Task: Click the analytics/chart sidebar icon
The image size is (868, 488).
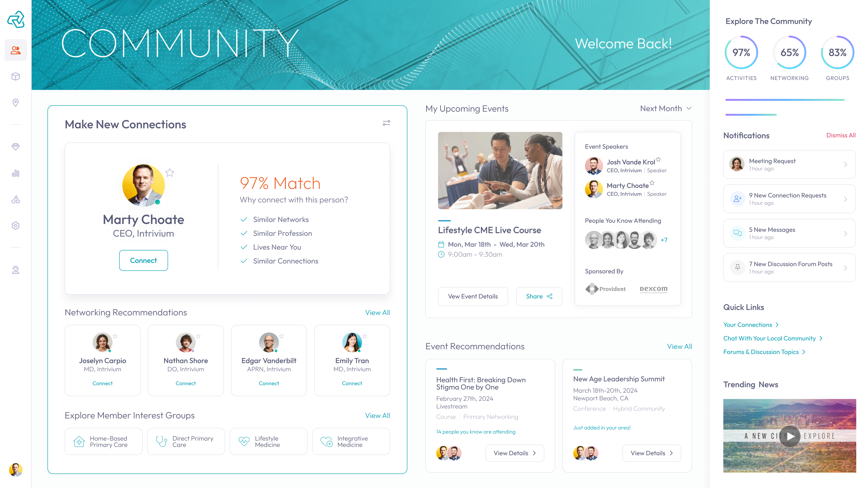Action: coord(16,173)
